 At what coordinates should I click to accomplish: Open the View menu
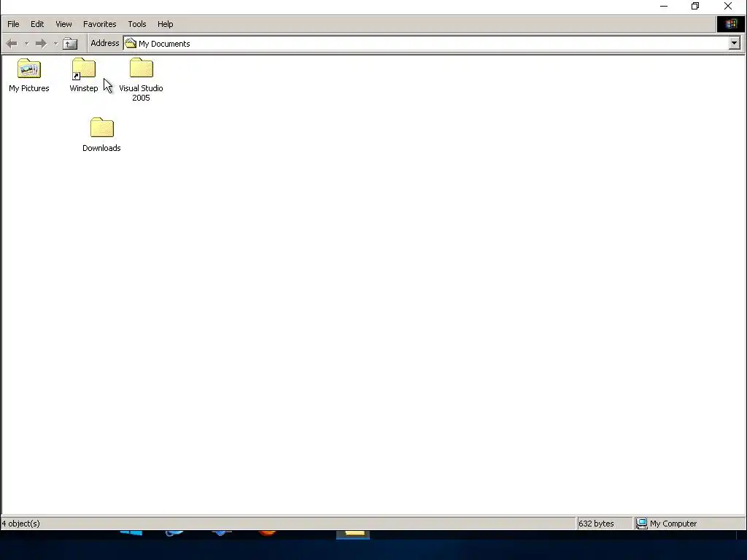[x=63, y=24]
